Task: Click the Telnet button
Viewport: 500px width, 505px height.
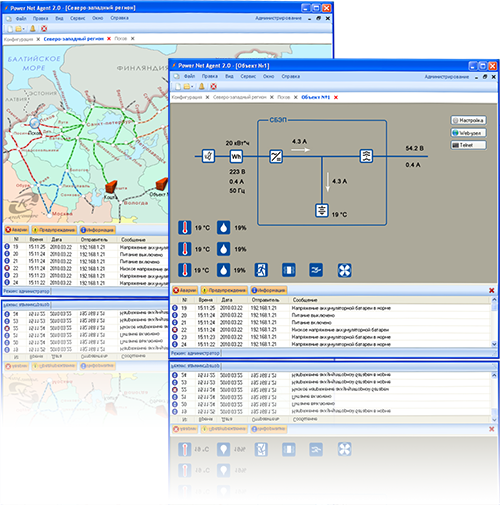Action: 468,145
